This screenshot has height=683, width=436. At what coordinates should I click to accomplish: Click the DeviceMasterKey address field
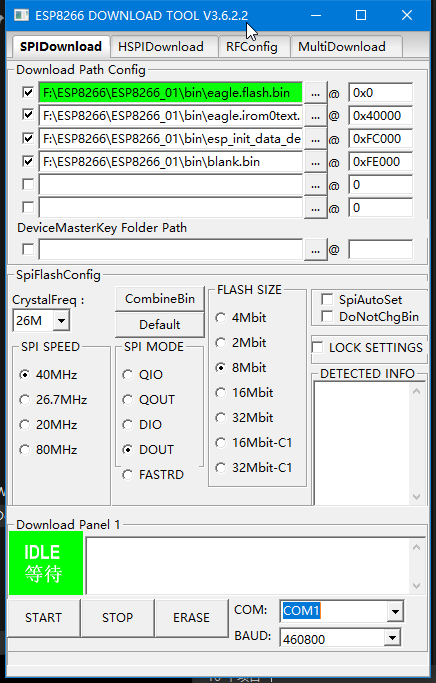coord(380,250)
